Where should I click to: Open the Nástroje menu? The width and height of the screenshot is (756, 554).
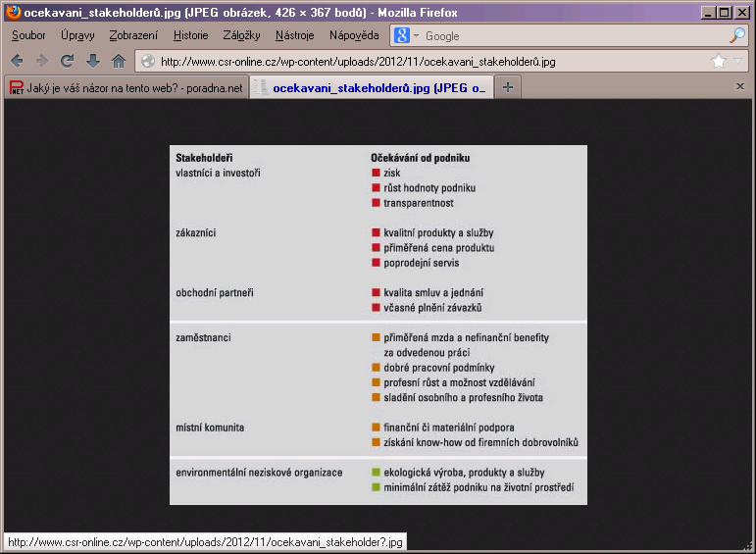(294, 35)
